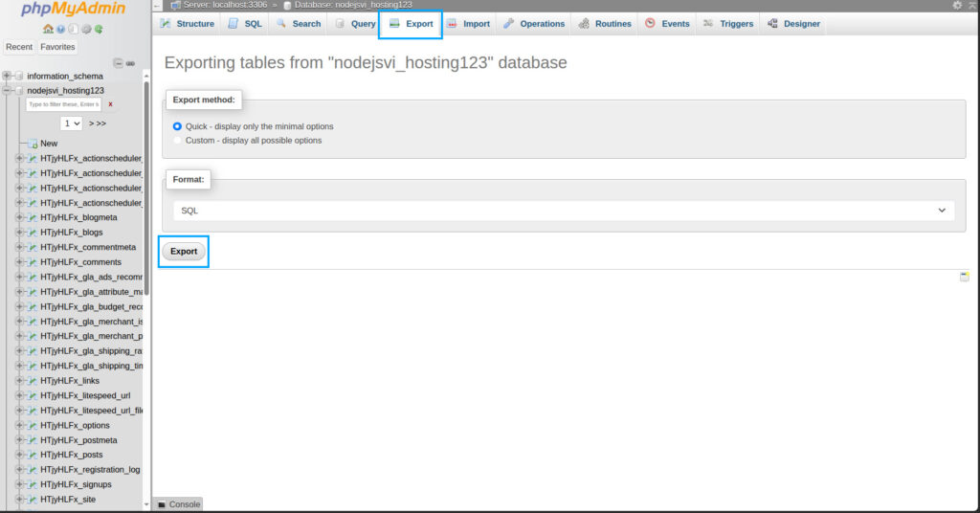
Task: Reload navigation panel with green arrow icon
Action: 99,29
